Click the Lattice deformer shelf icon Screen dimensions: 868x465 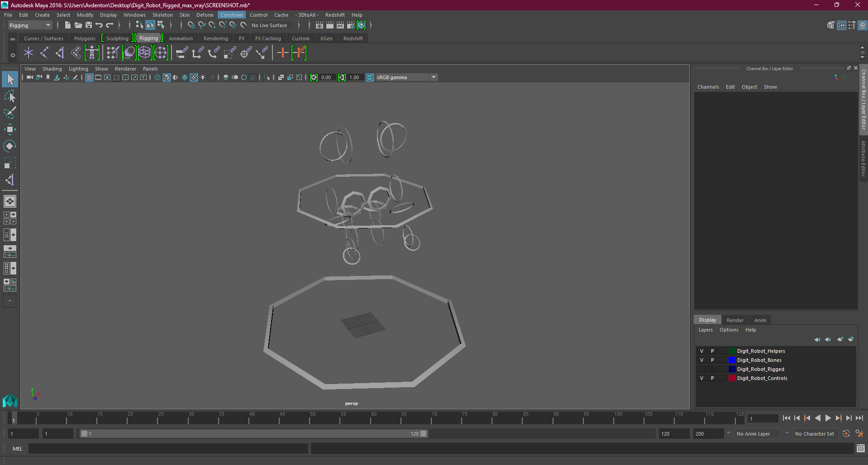[145, 53]
